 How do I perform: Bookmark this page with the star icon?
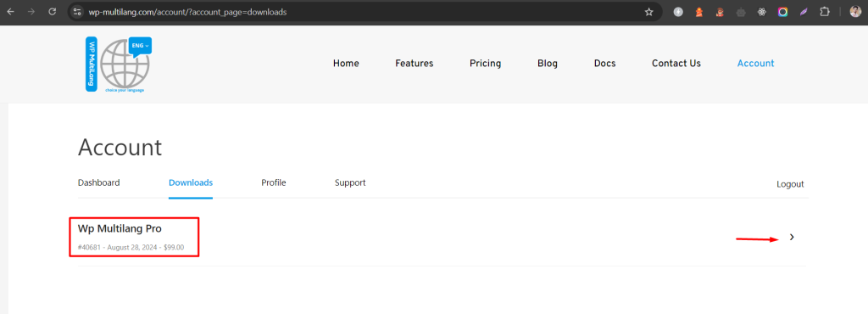(x=648, y=12)
